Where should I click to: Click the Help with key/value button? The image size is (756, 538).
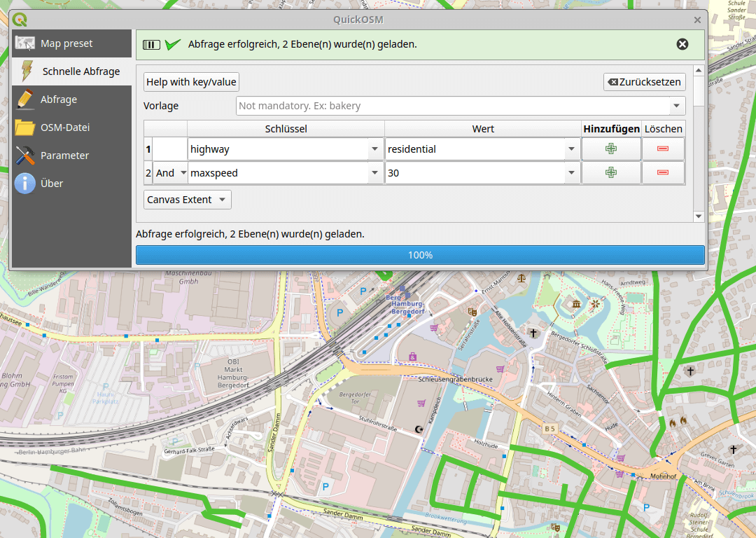pos(191,82)
